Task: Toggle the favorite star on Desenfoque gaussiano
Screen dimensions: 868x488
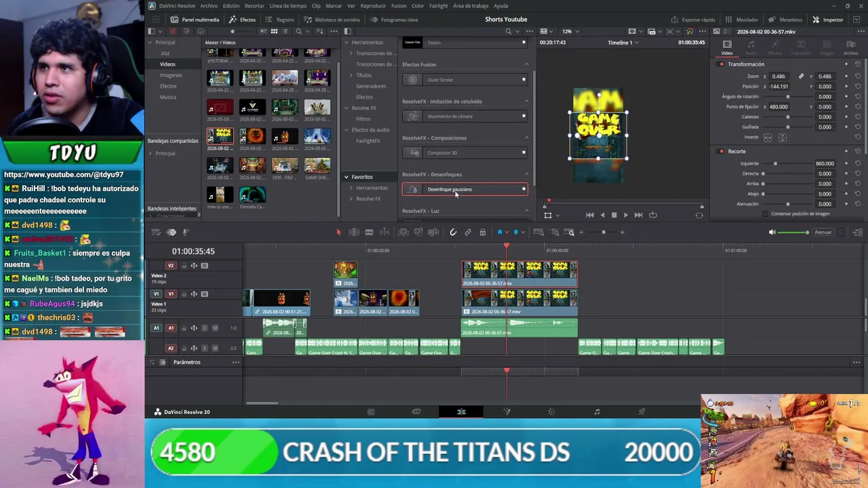Action: pyautogui.click(x=524, y=189)
